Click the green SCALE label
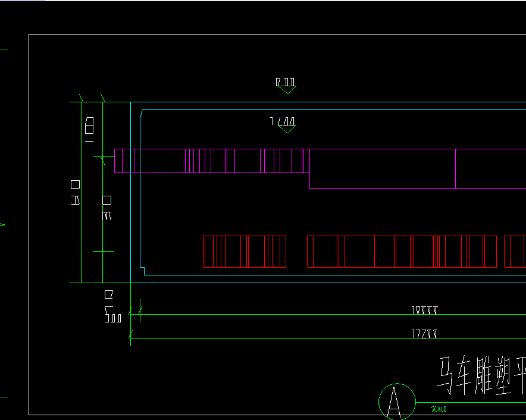This screenshot has height=420, width=526. click(439, 409)
